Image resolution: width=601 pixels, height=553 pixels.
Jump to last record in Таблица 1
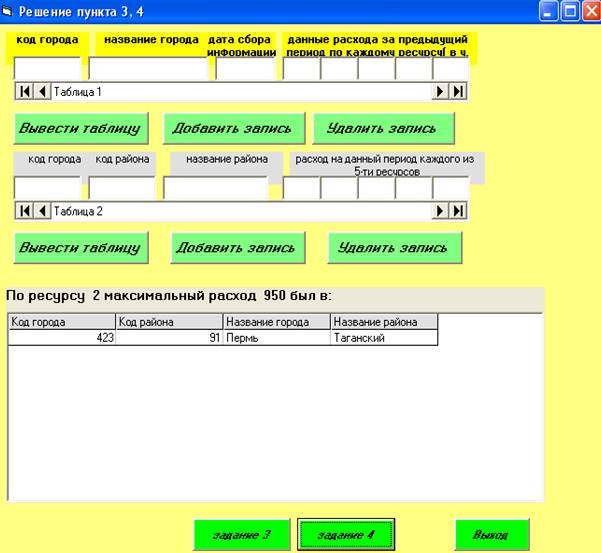457,91
